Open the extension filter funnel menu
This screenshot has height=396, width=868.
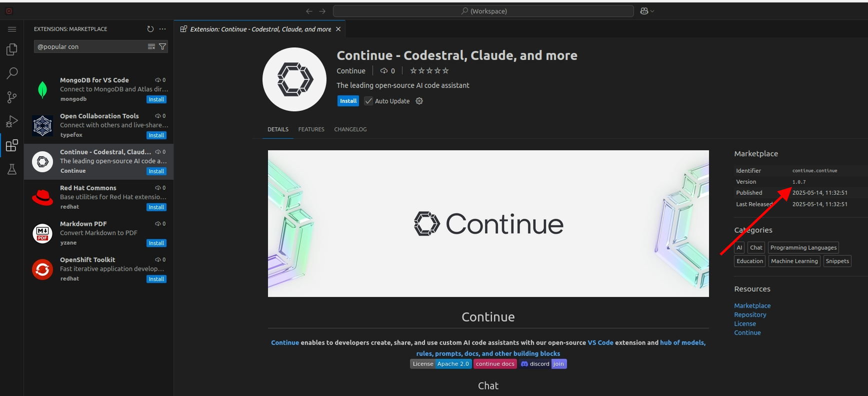pos(162,46)
